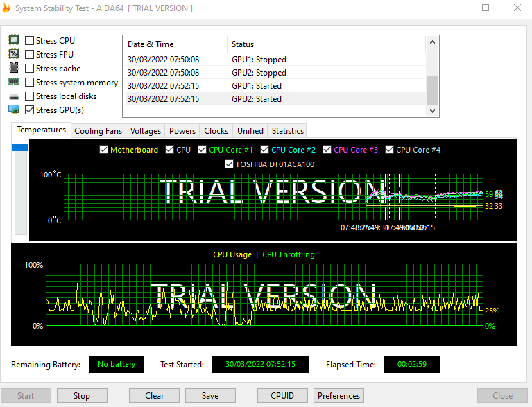The width and height of the screenshot is (532, 407).
Task: Click the FPU percent icon beside Stress FPU
Action: 14,53
